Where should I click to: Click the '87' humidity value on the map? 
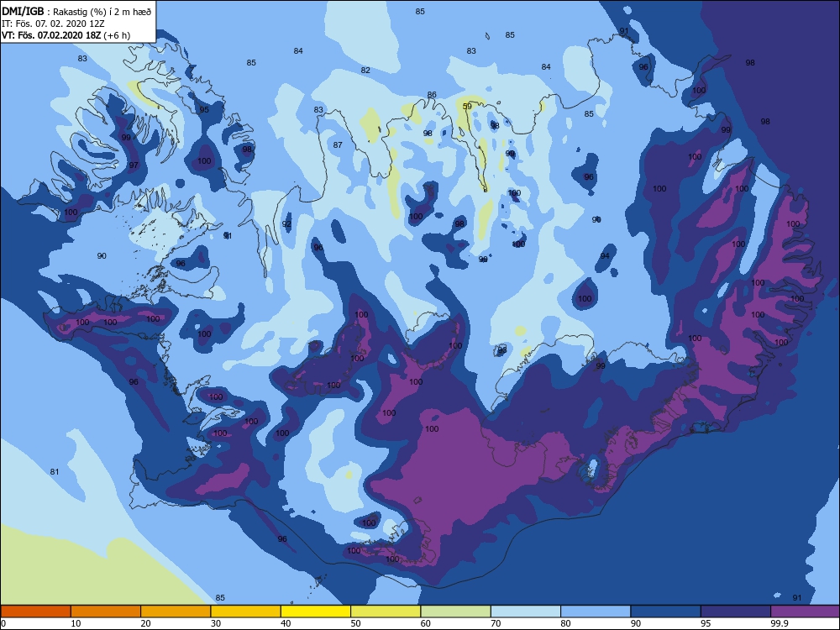338,144
